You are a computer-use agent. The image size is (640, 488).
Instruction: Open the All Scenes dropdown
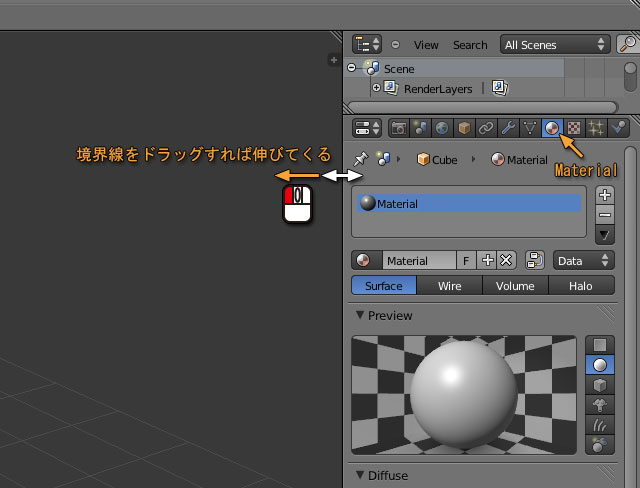coord(555,44)
